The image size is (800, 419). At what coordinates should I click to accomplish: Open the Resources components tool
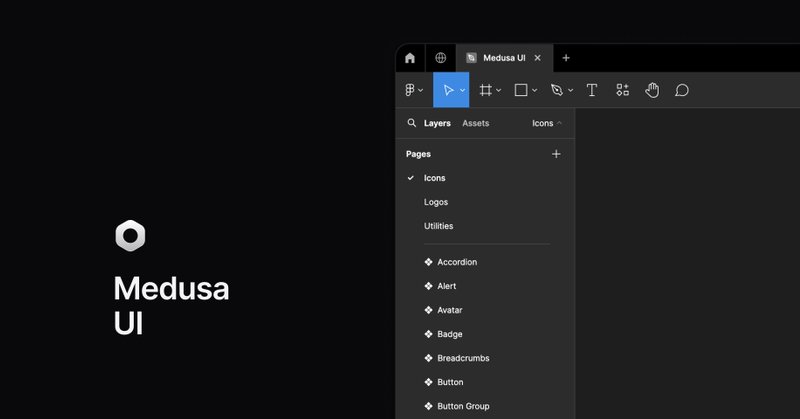pyautogui.click(x=622, y=90)
